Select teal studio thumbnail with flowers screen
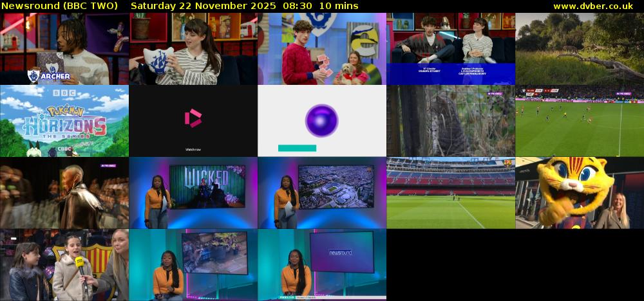Viewport: 644px width, 301px height. pyautogui.click(x=193, y=265)
